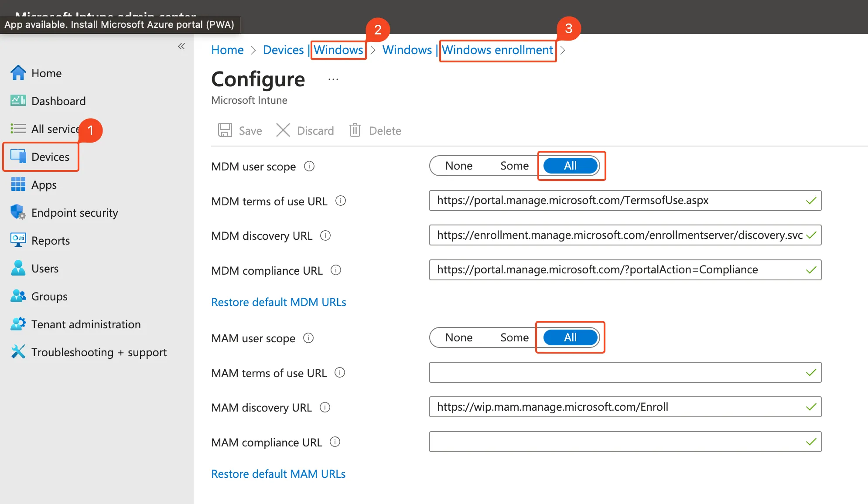Screen dimensions: 868x504
Task: Set MAM user scope to All
Action: pyautogui.click(x=571, y=338)
